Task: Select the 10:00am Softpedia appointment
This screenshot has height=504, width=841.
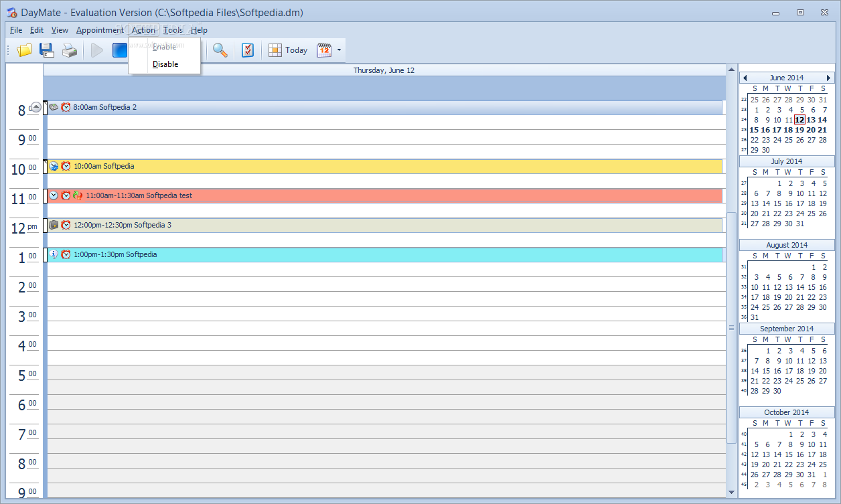Action: (385, 166)
